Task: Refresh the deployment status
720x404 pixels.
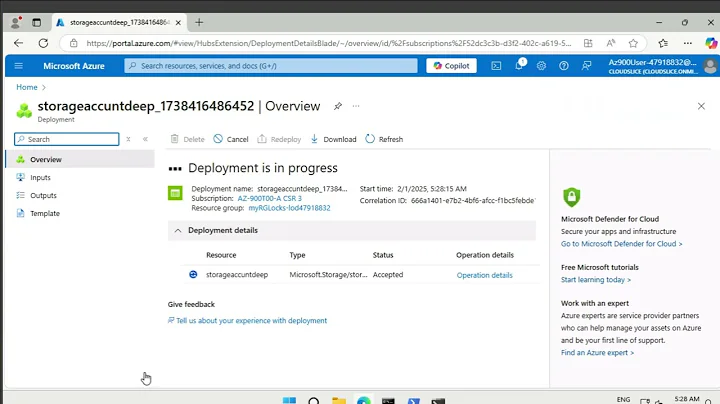Action: click(x=384, y=139)
